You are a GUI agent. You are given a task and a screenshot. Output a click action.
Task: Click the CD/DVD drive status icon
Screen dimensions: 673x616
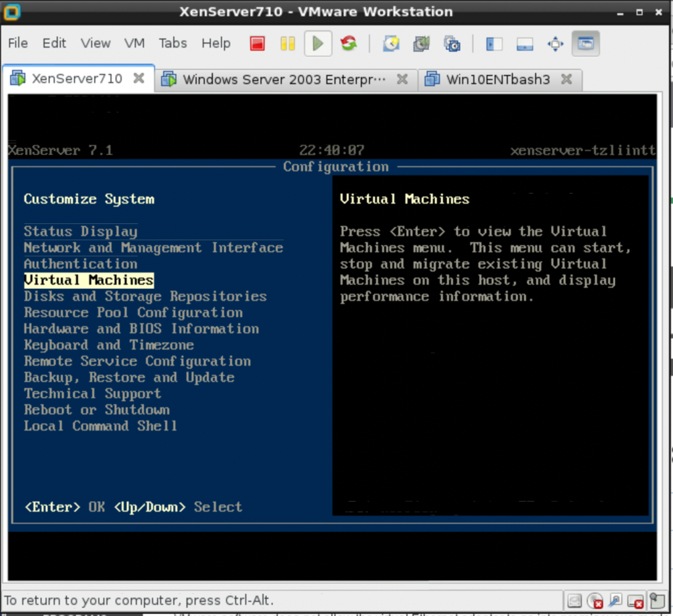pos(595,601)
